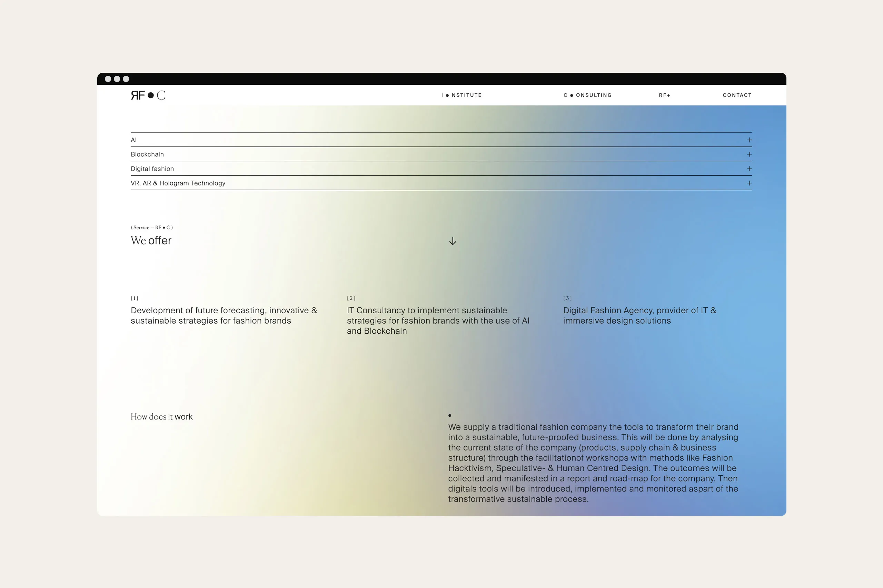Open the CONSULTING navigation item

[x=587, y=95]
